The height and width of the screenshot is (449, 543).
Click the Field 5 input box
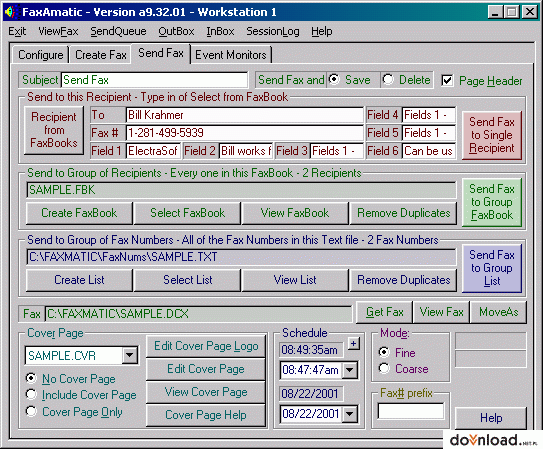coord(429,133)
